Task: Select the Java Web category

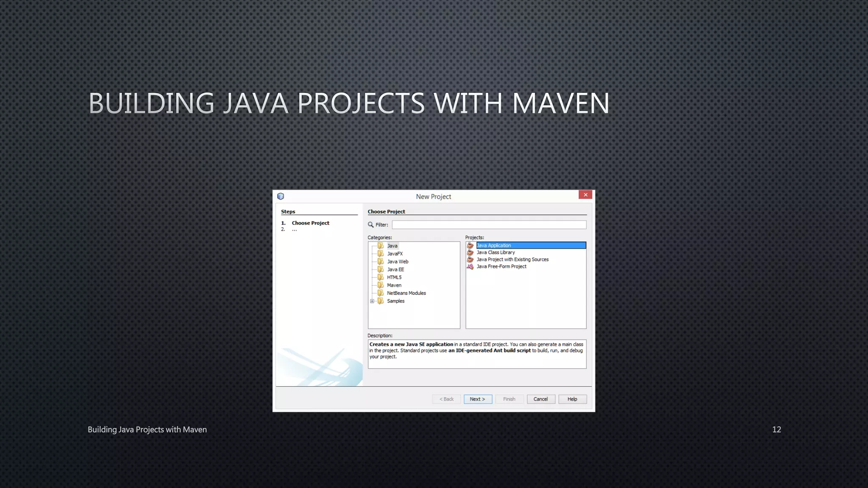Action: pos(398,261)
